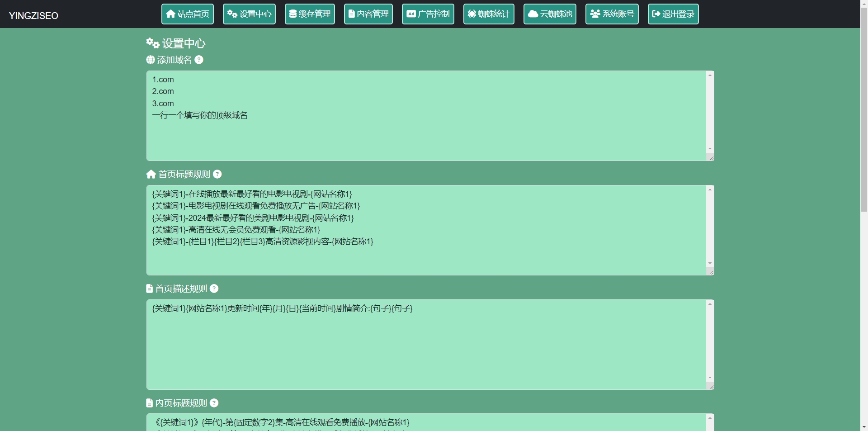Screen dimensions: 868x431
Task: Click the page scrollbar down arrow
Action: [x=864, y=427]
